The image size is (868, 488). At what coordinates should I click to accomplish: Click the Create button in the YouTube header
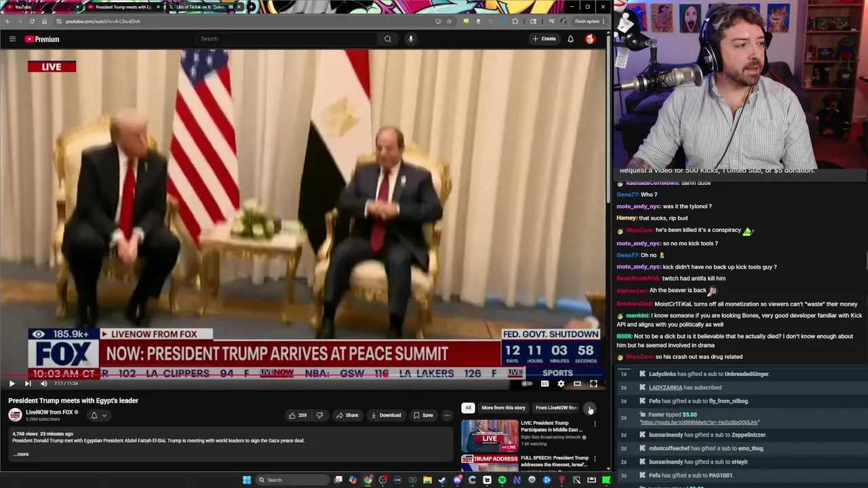(544, 39)
